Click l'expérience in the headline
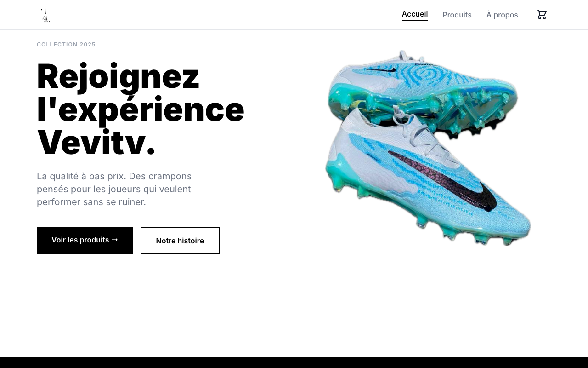Image resolution: width=588 pixels, height=368 pixels. (141, 109)
